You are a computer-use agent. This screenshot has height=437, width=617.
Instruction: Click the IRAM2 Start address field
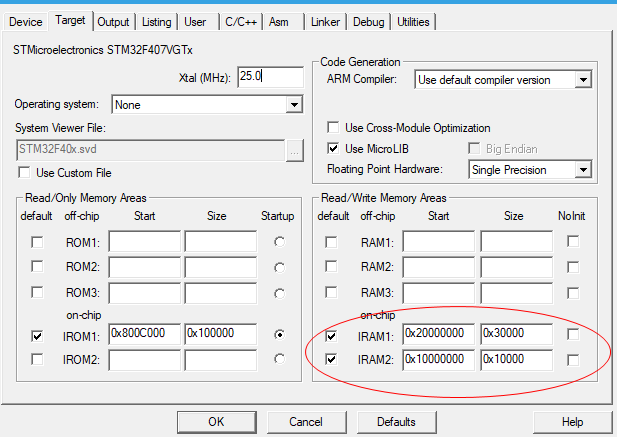[438, 360]
